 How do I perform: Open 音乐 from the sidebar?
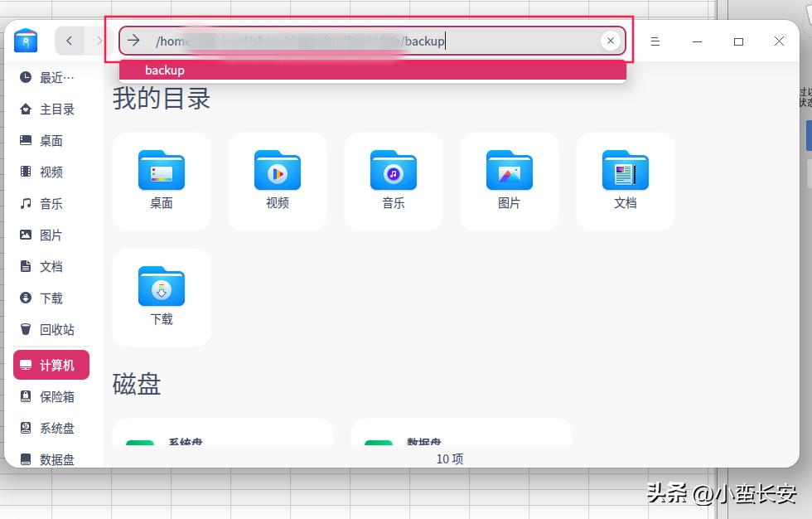click(51, 203)
